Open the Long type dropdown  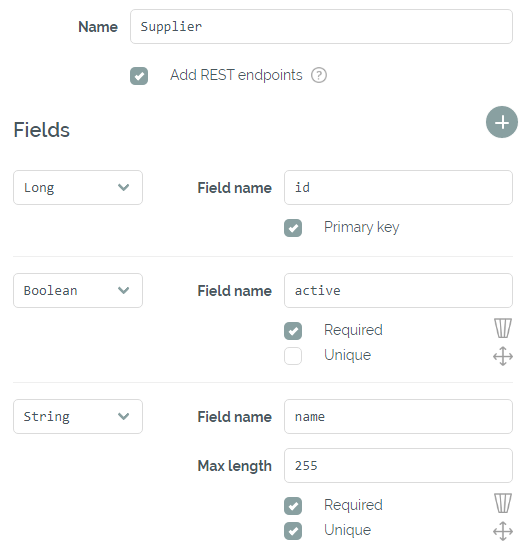coord(78,188)
